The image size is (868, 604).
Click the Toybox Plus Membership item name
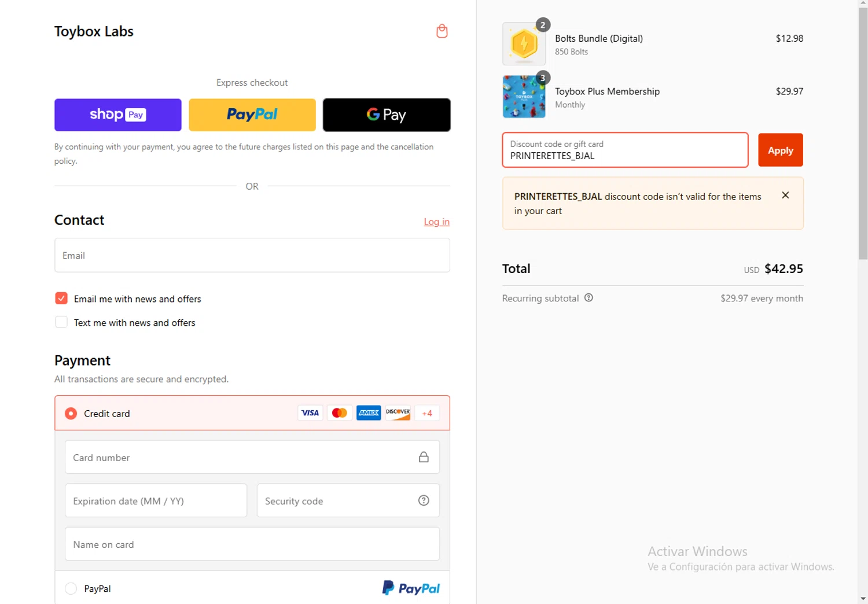coord(607,91)
